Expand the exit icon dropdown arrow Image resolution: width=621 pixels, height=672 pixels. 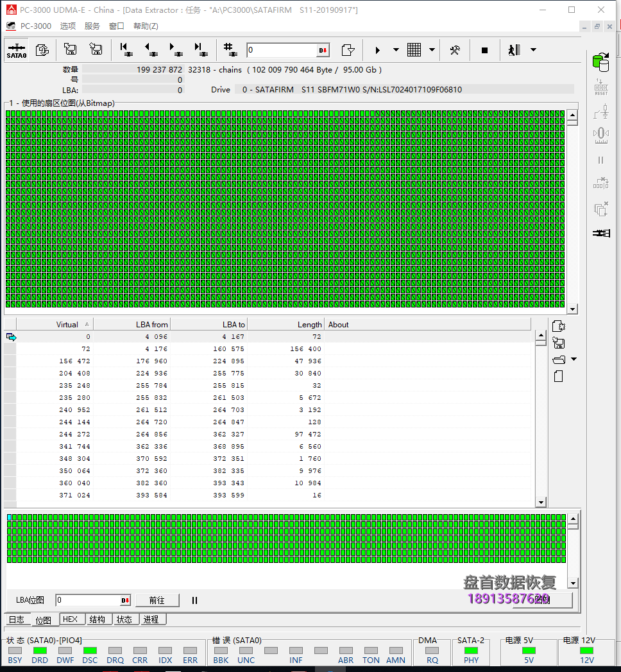tap(533, 50)
